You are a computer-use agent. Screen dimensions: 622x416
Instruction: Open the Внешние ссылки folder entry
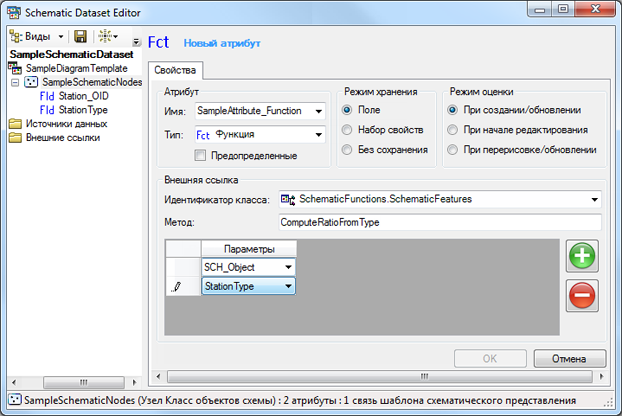63,138
